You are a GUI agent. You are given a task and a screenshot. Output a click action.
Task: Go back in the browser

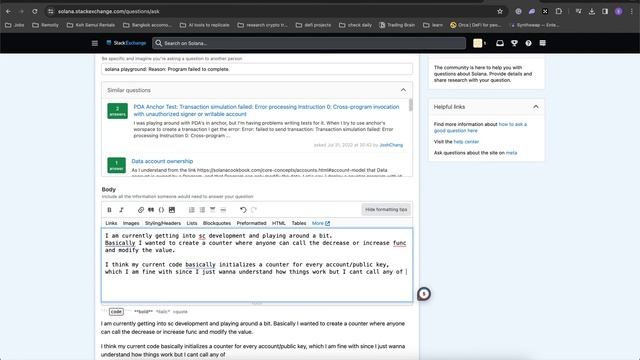(9, 11)
